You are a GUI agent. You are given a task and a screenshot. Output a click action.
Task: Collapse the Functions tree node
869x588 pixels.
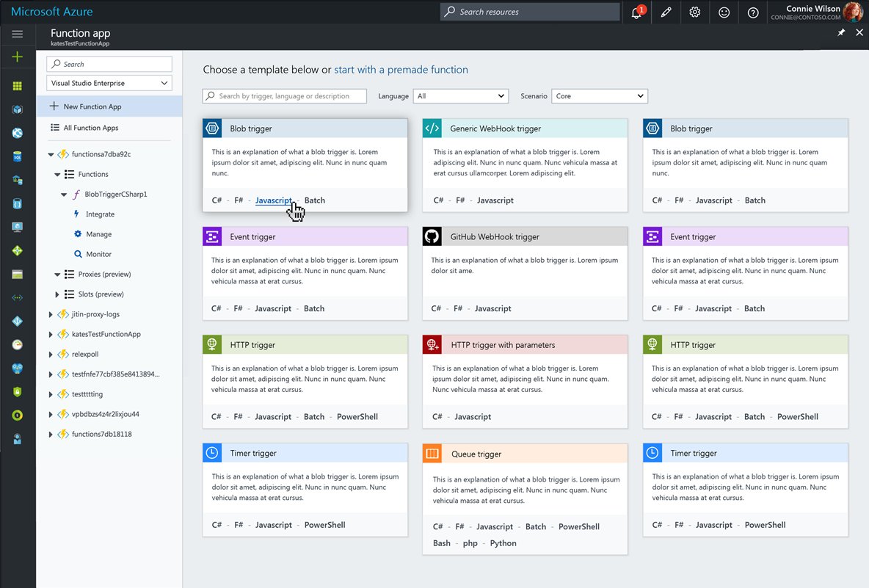pos(57,175)
